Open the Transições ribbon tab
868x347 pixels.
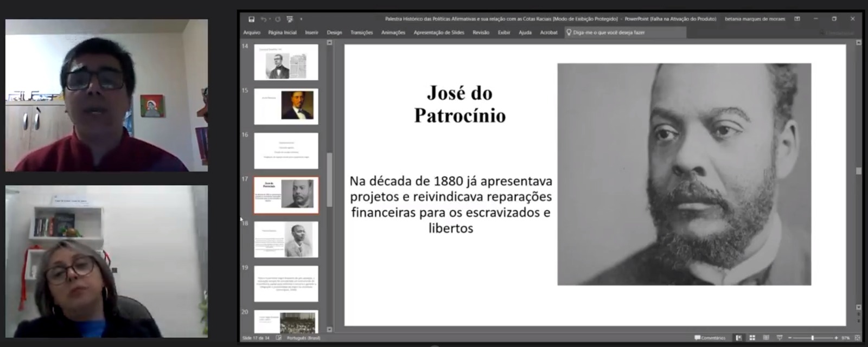pyautogui.click(x=361, y=33)
